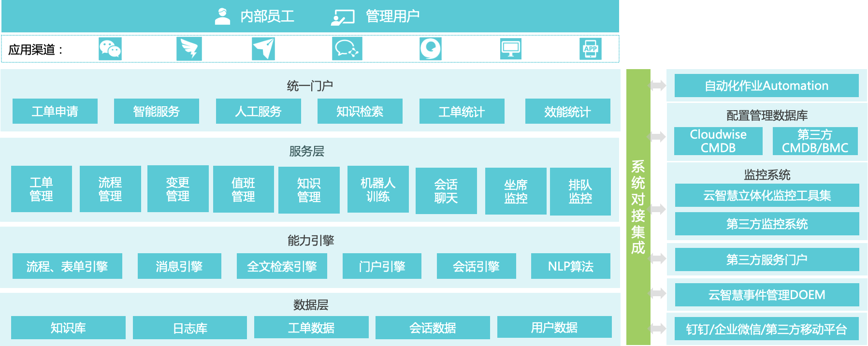Click the 自动化作业Automation box
The width and height of the screenshot is (868, 346).
pos(767,86)
